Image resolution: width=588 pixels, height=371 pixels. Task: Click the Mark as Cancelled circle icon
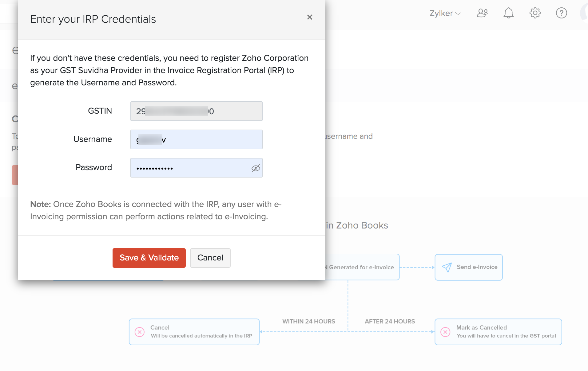[x=445, y=332]
